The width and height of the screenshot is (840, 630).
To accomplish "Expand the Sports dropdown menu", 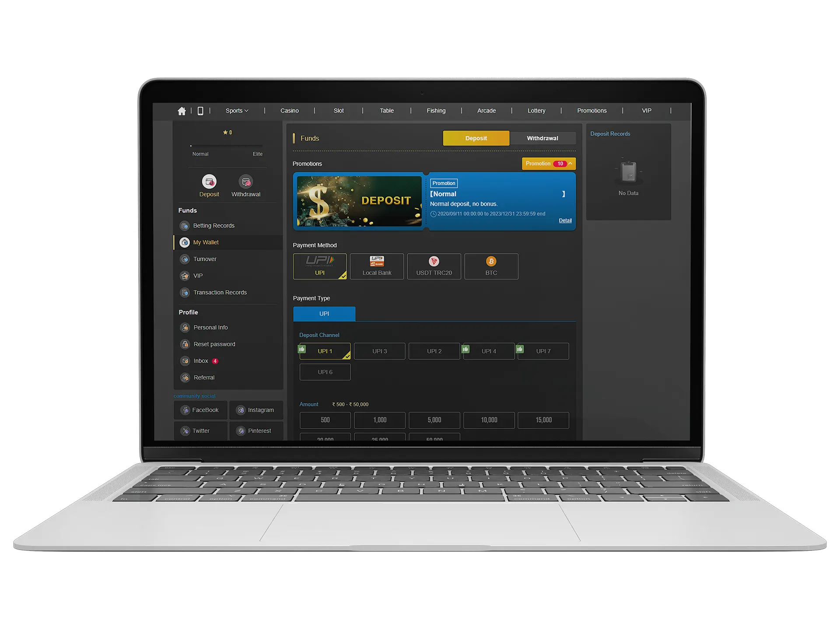I will [237, 111].
